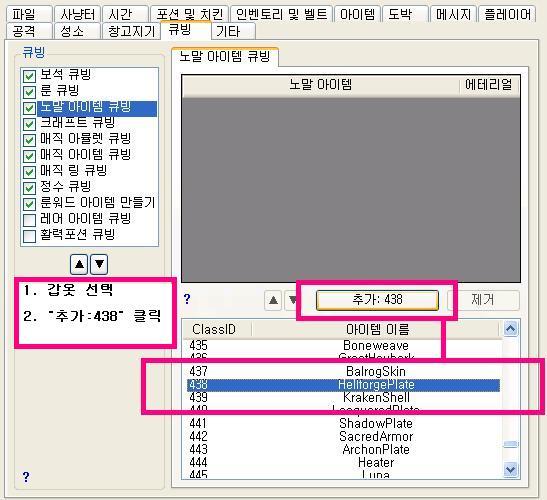The width and height of the screenshot is (547, 500).
Task: Toggle 정수 큐빙 checkbox
Action: point(29,188)
